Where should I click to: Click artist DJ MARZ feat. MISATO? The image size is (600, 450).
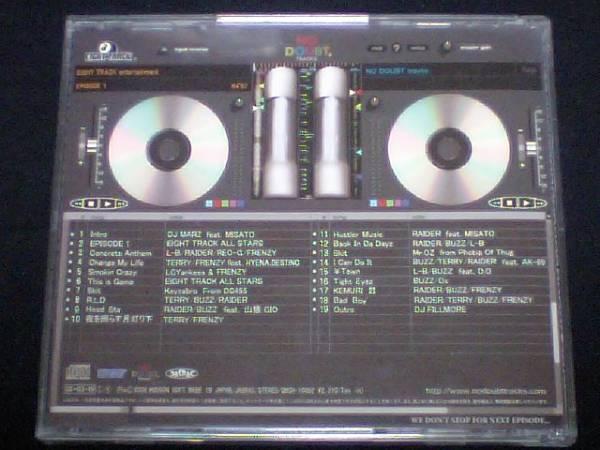[x=211, y=234]
